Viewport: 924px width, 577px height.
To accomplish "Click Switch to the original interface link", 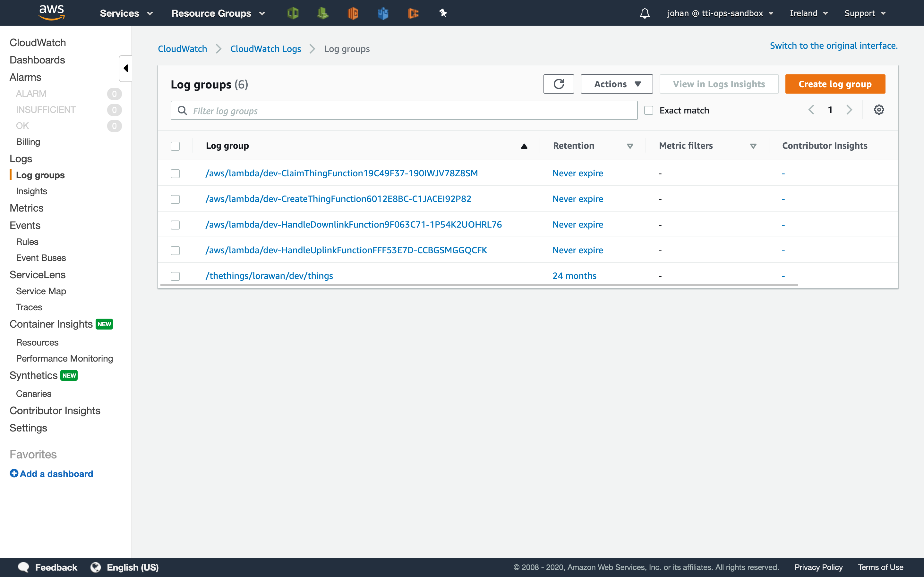I will click(x=833, y=46).
